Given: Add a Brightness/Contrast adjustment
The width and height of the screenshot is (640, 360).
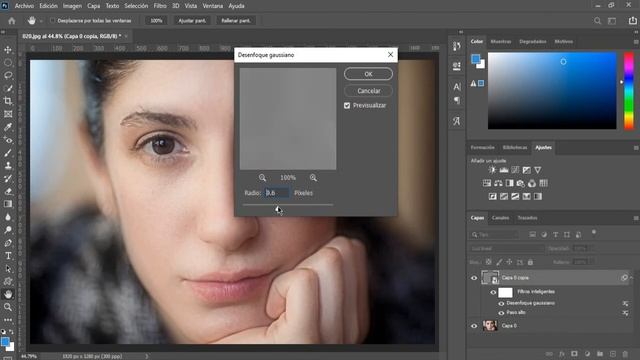Looking at the screenshot, I should (x=492, y=170).
